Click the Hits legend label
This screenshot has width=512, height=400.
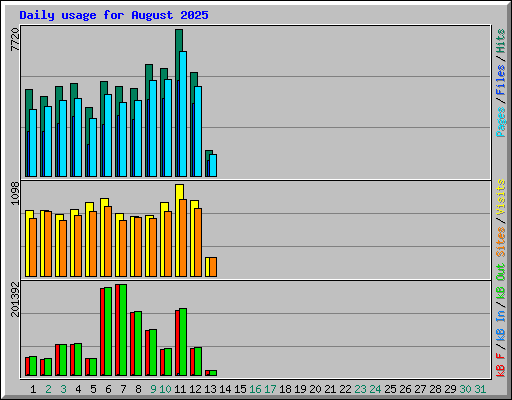(501, 41)
